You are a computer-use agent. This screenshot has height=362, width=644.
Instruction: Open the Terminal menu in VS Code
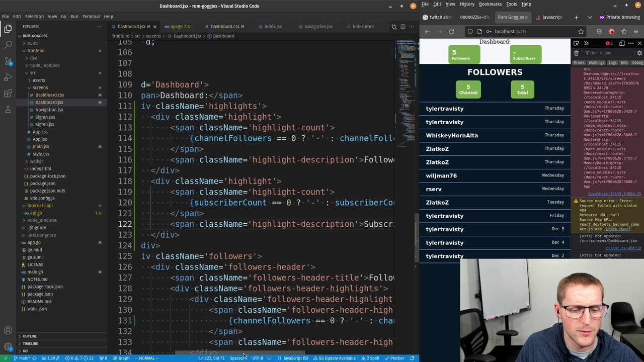[x=91, y=17]
